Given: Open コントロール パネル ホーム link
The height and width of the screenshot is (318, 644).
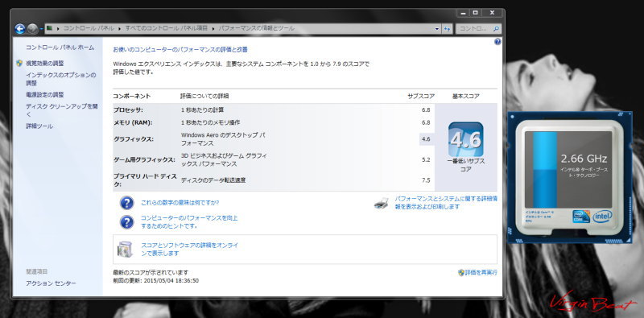Looking at the screenshot, I should (60, 47).
